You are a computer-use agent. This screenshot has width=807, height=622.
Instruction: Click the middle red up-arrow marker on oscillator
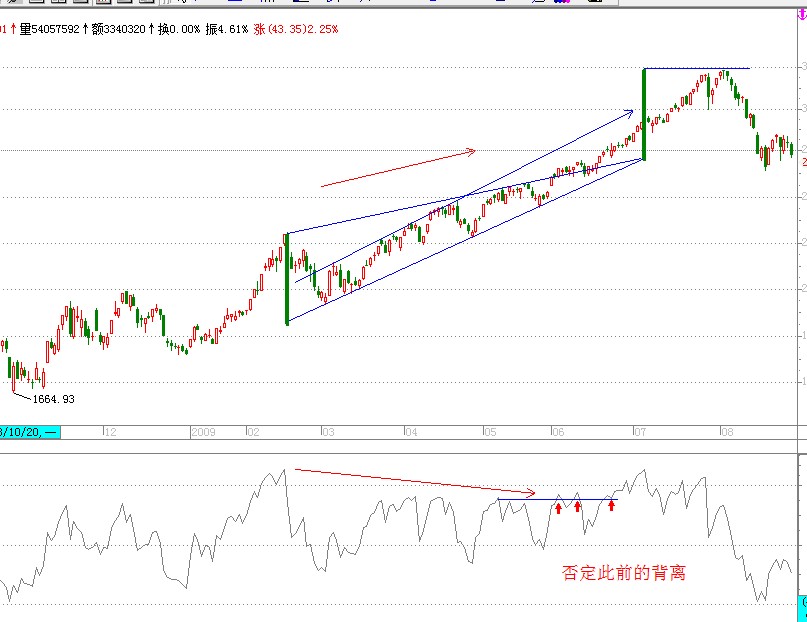click(577, 507)
